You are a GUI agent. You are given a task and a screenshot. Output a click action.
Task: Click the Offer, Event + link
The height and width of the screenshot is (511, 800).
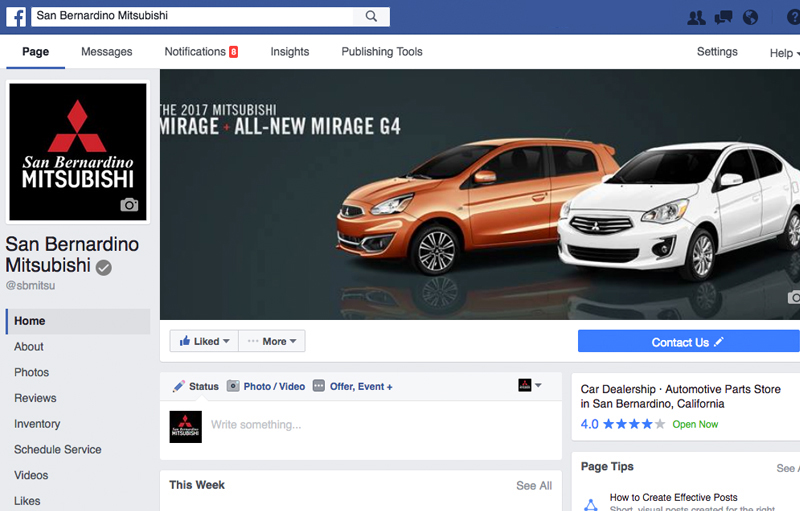coord(361,387)
